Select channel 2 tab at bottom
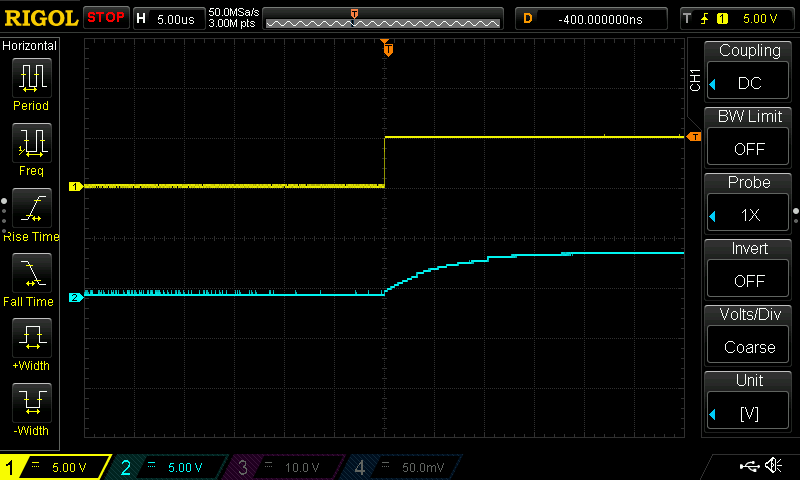This screenshot has height=480, width=800. 170,467
